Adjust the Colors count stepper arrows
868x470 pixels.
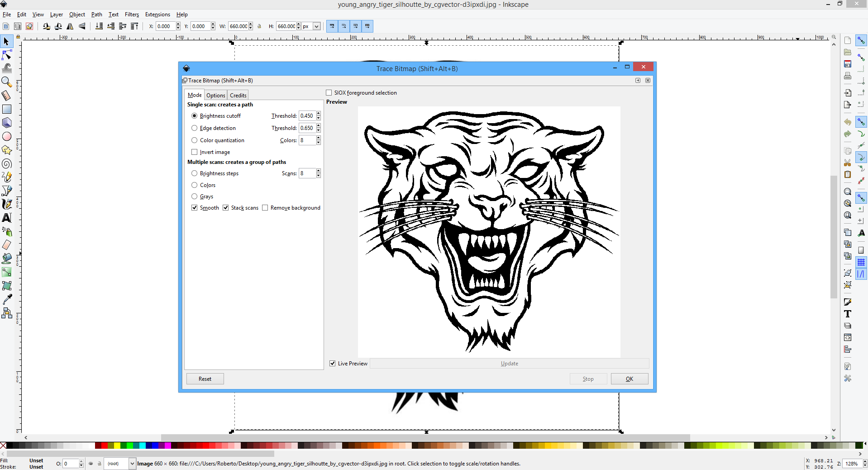click(x=319, y=140)
